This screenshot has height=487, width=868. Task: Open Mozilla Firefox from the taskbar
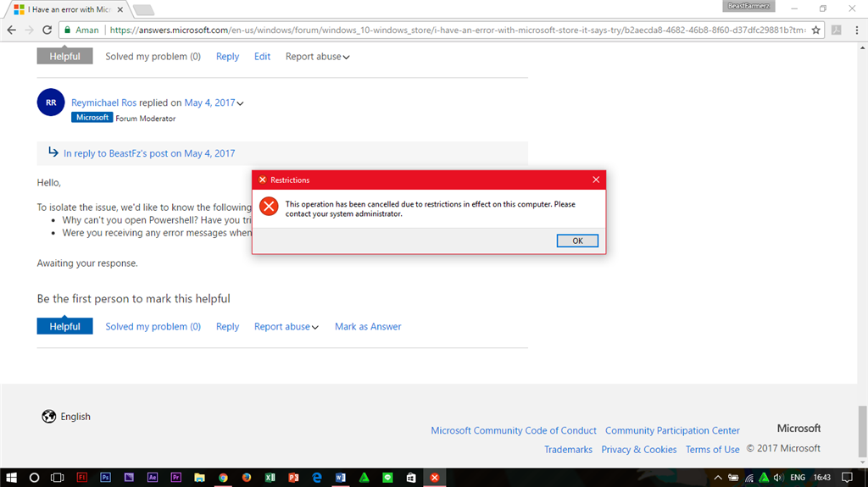(x=247, y=478)
